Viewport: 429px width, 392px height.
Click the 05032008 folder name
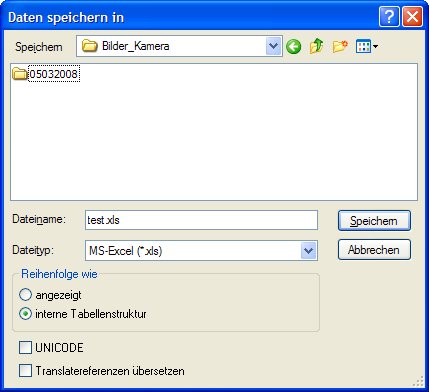[x=54, y=74]
